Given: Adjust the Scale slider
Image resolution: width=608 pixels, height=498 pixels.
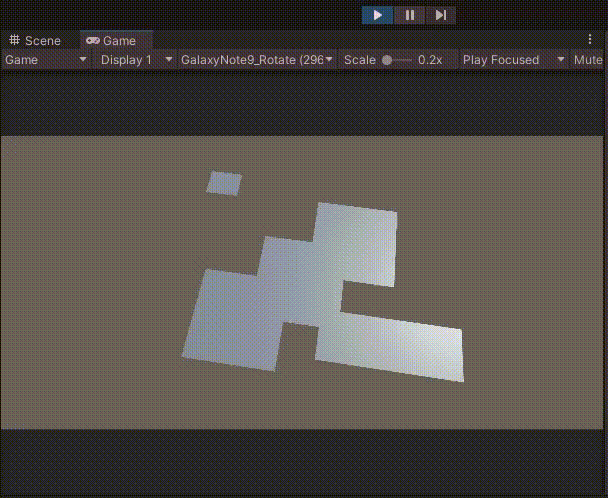Looking at the screenshot, I should 396,60.
